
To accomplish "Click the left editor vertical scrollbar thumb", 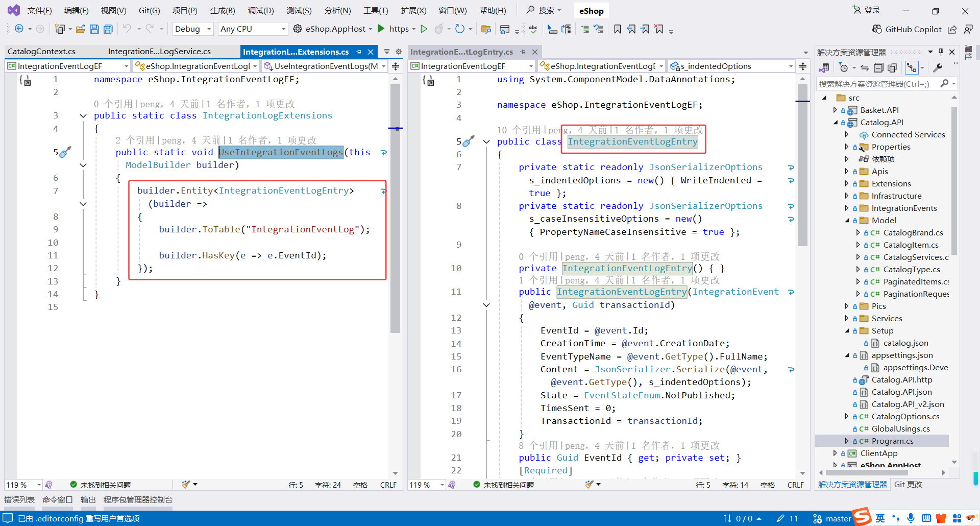I will [395, 230].
